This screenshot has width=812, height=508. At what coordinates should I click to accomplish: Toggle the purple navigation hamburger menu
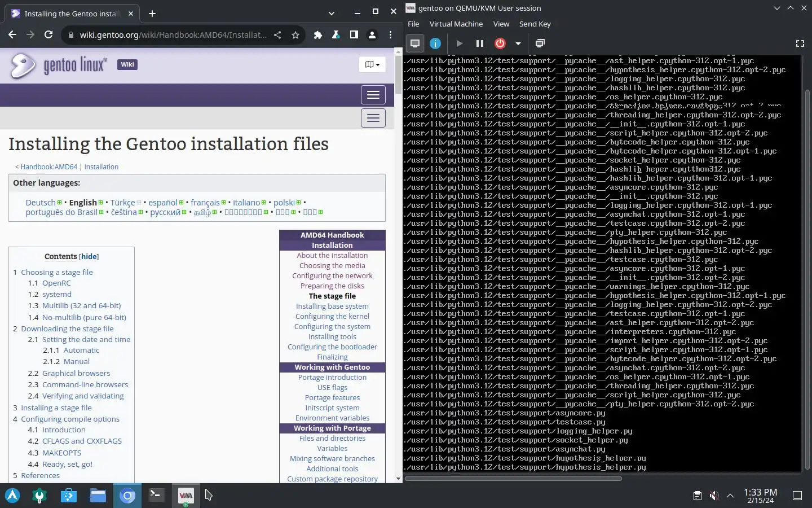point(373,95)
